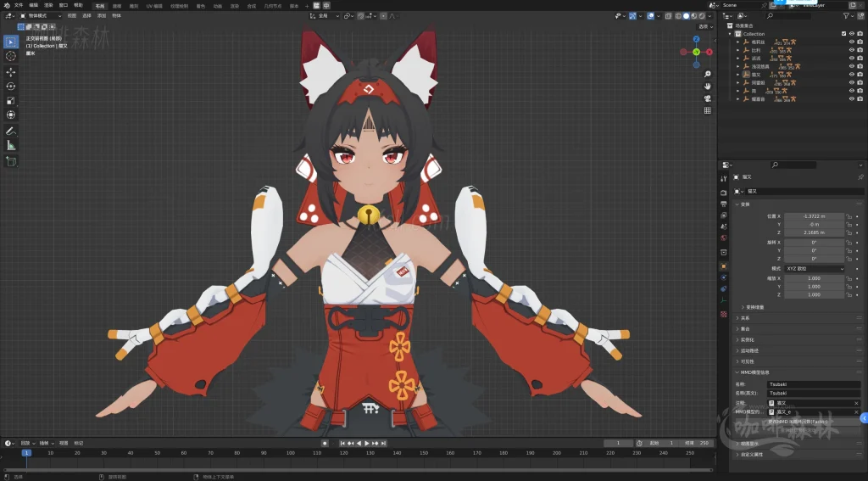This screenshot has height=481, width=868.
Task: Open the XYZ 欧拉 rotation mode dropdown
Action: [815, 269]
